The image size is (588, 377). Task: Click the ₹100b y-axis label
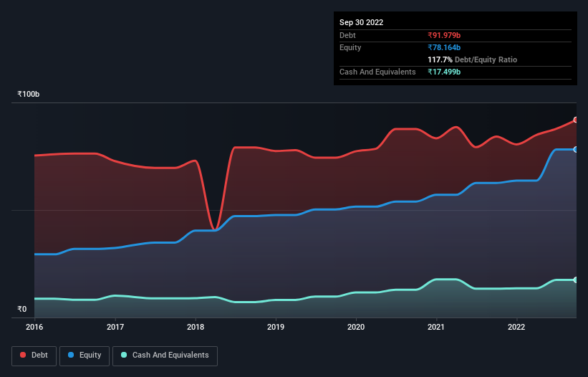[29, 94]
